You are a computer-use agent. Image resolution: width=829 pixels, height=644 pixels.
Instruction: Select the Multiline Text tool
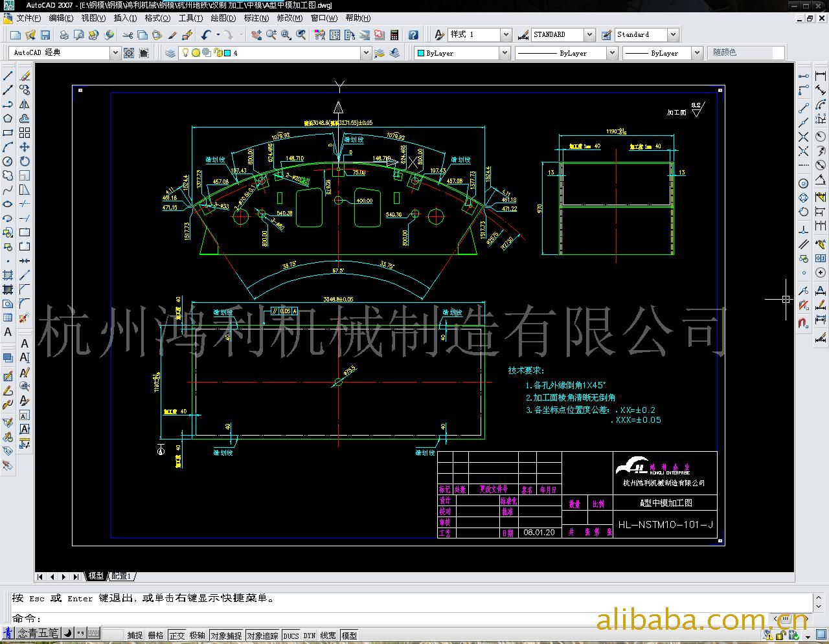click(x=8, y=332)
